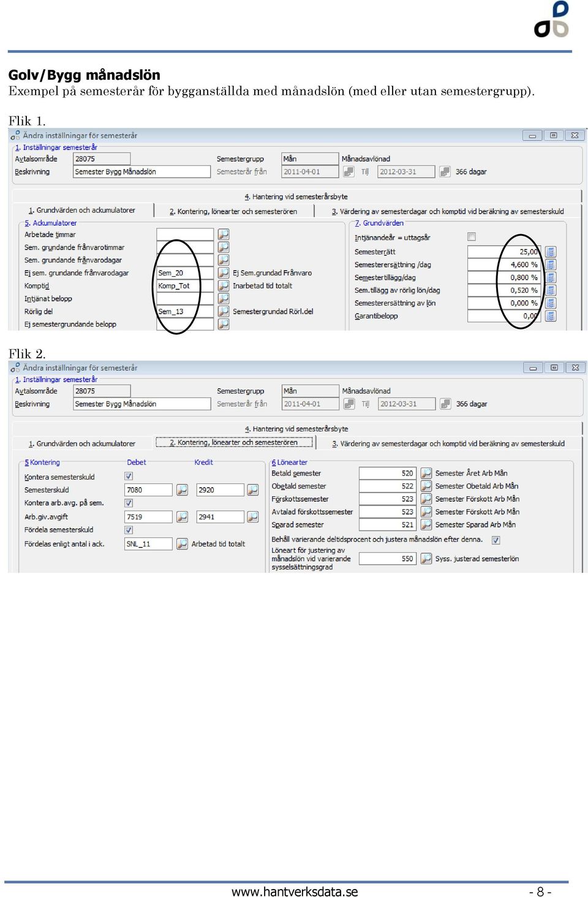The image size is (588, 897).
Task: Open lookup for Betald semester löneart 520
Action: point(426,473)
